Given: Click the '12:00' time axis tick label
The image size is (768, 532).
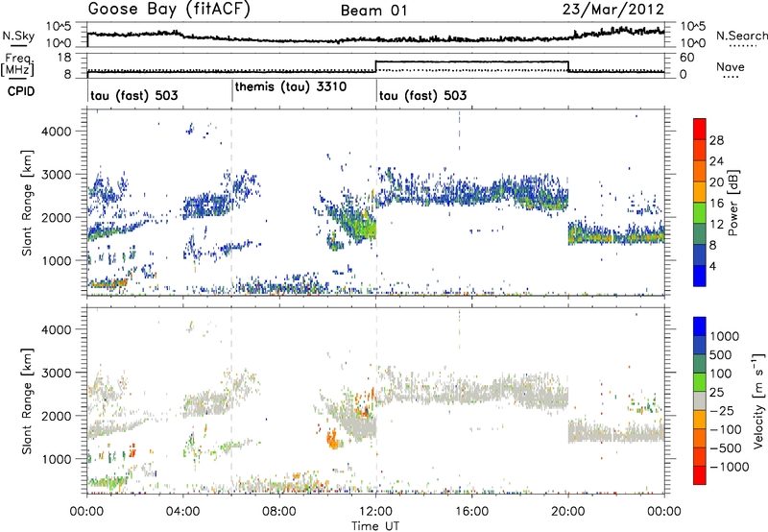Looking at the screenshot, I should 375,512.
